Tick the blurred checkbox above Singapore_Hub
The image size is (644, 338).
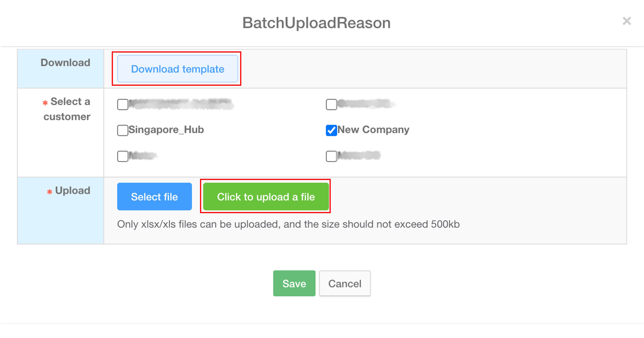point(122,104)
